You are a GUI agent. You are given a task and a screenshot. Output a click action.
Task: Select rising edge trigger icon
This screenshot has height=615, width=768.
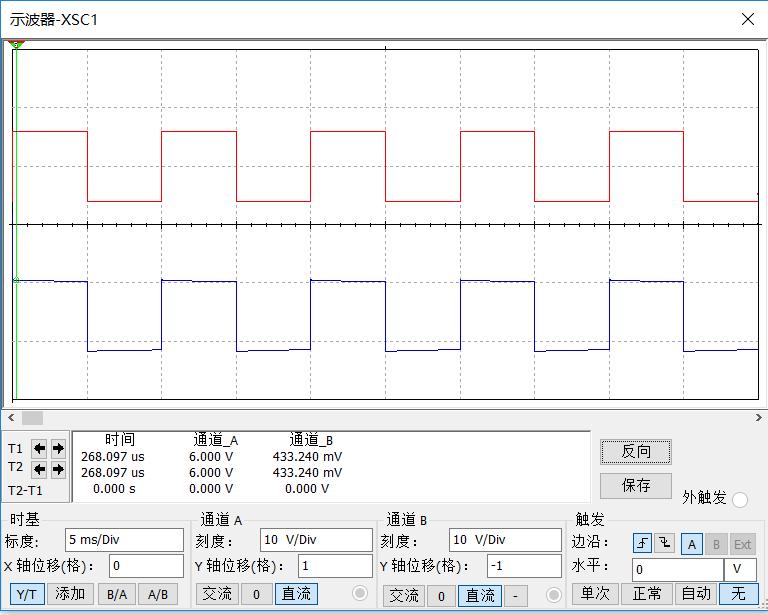coord(643,544)
